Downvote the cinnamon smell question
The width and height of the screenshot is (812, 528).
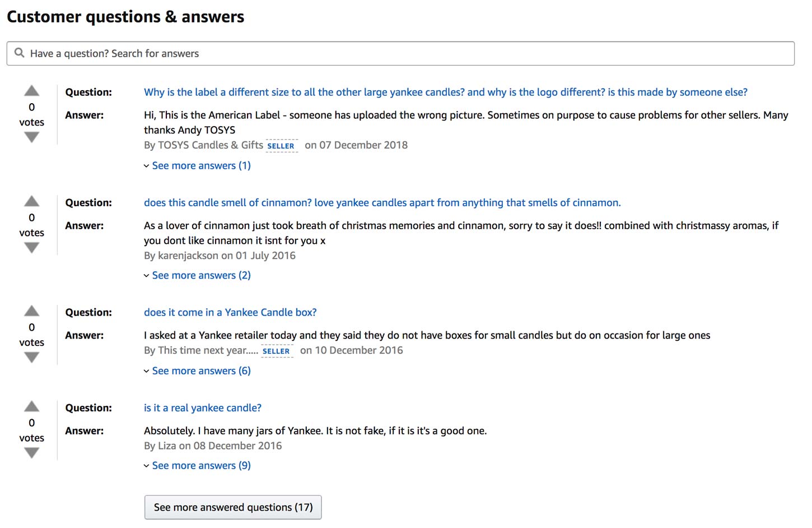tap(31, 247)
